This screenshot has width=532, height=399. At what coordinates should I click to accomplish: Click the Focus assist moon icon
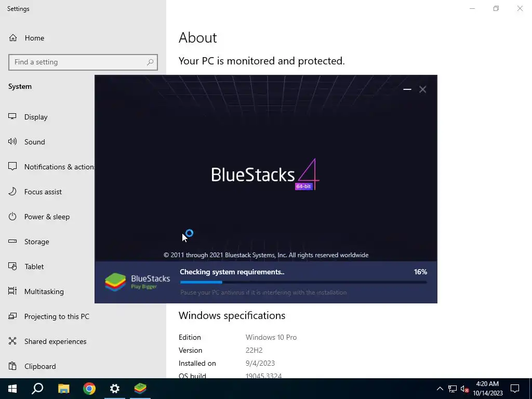(x=12, y=191)
